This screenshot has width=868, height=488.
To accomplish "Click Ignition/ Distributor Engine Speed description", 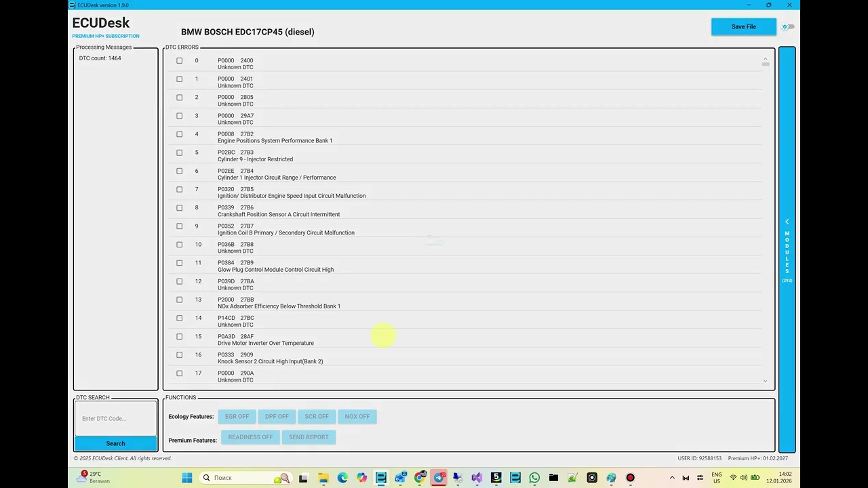I will 292,196.
